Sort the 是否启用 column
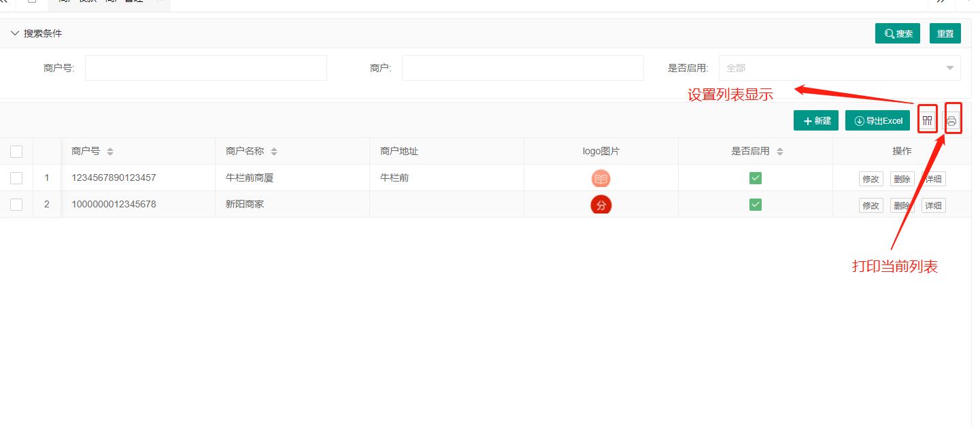Screen dimensions: 980x427 pyautogui.click(x=780, y=151)
